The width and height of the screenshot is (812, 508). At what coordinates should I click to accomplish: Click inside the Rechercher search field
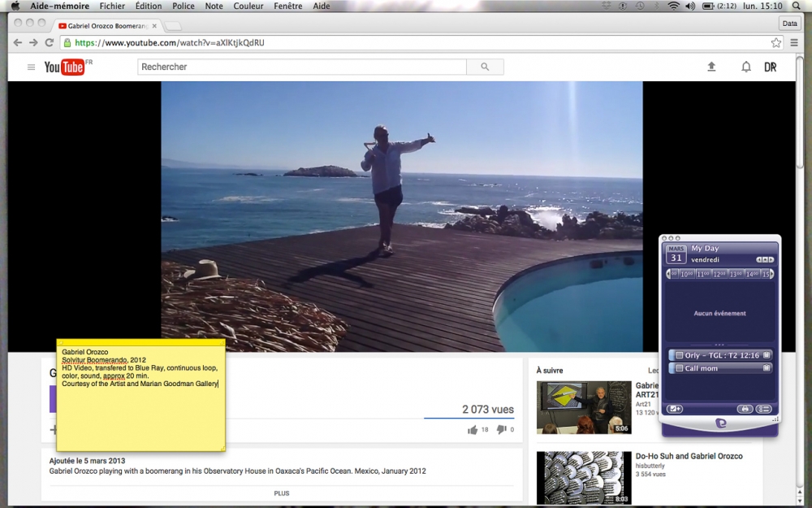300,67
